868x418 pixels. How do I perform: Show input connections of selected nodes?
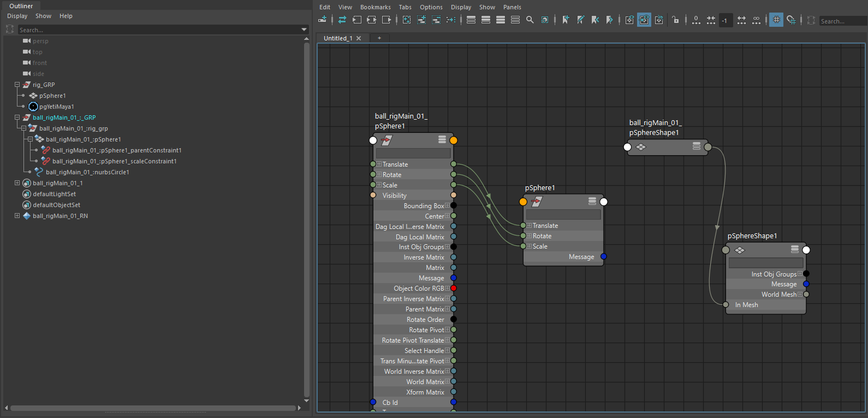click(x=357, y=20)
